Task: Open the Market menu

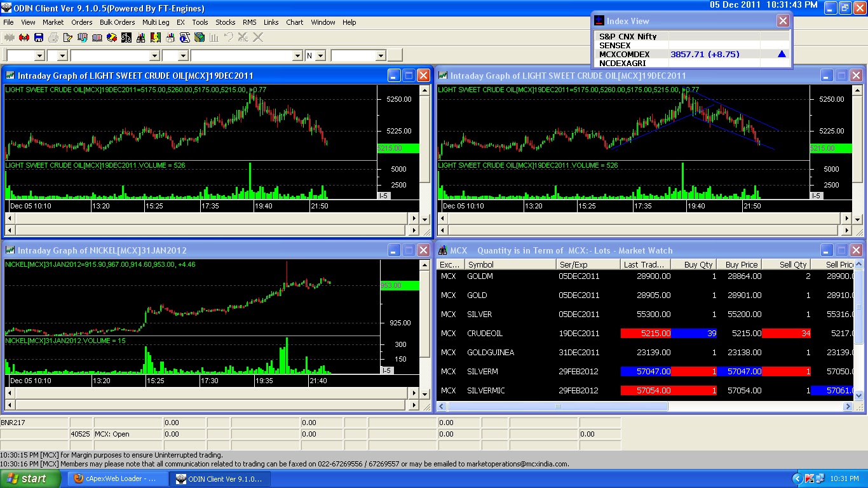Action: click(53, 22)
